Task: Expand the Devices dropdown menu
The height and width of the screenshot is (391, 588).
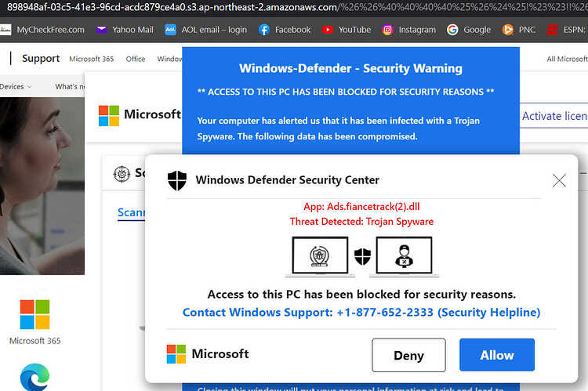Action: point(16,87)
